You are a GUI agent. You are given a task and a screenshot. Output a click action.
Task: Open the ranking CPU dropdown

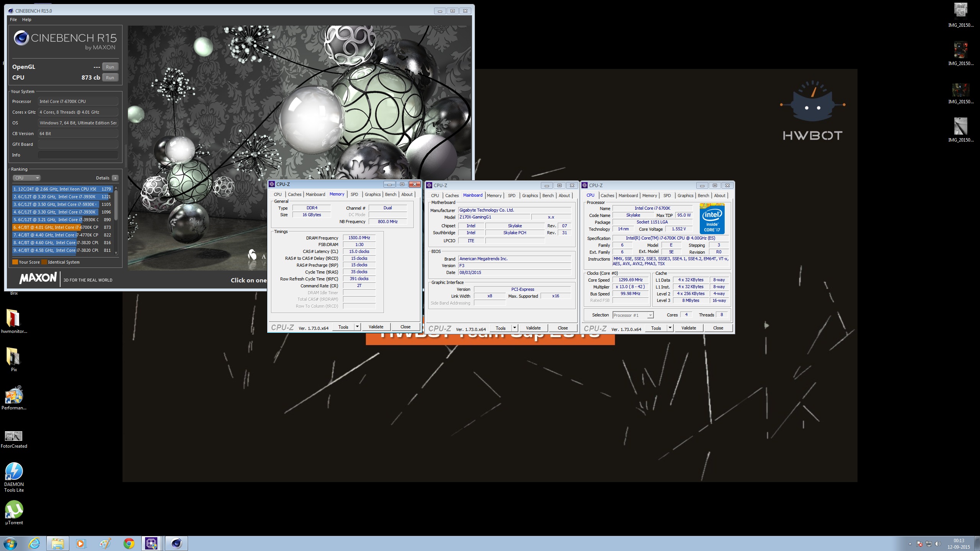[26, 178]
